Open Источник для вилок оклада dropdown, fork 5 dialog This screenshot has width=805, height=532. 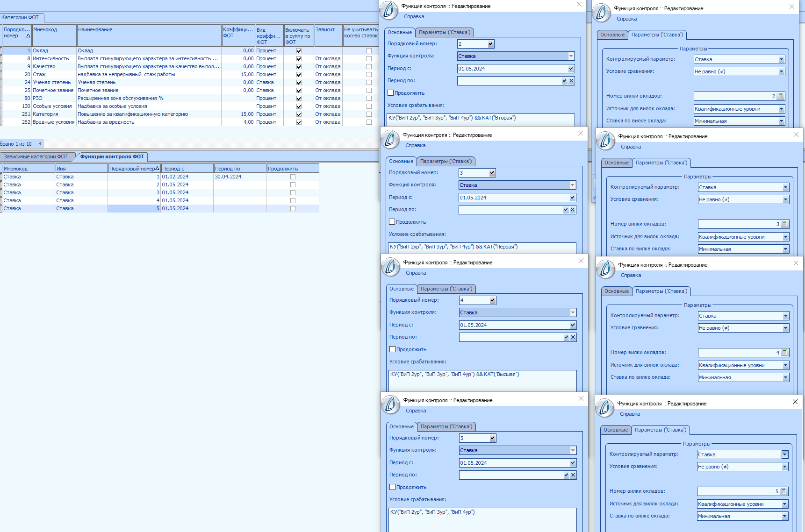tap(785, 504)
